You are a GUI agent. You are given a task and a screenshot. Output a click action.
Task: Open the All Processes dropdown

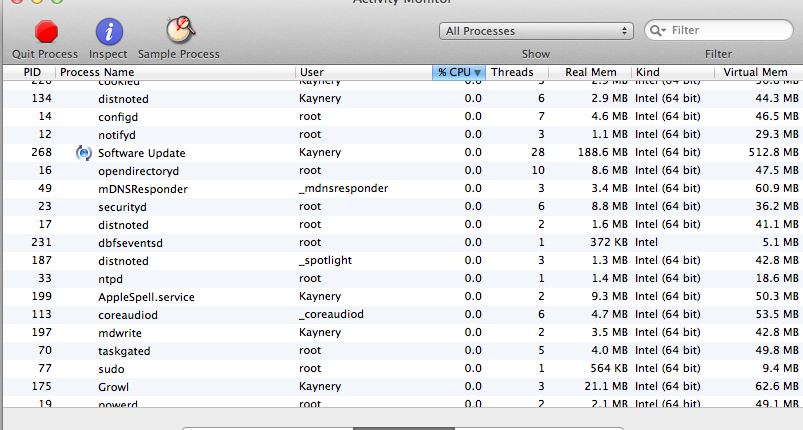536,31
